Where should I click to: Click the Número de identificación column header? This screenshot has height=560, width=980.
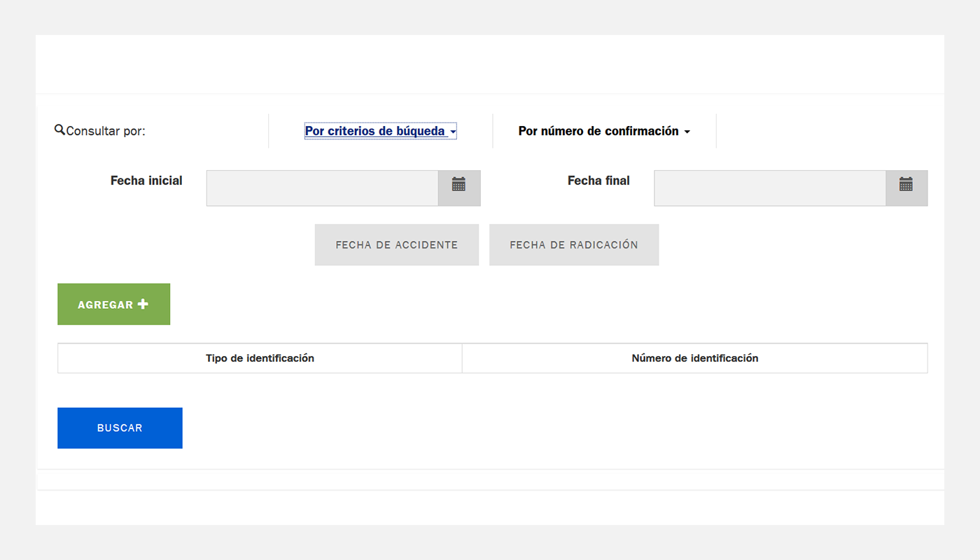point(695,358)
